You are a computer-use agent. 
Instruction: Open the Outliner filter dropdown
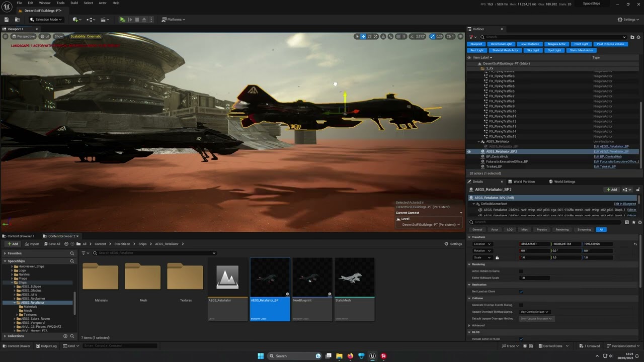tap(472, 37)
